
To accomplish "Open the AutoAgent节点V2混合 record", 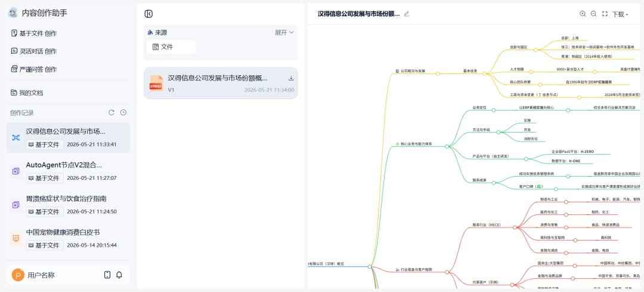I will [x=68, y=171].
